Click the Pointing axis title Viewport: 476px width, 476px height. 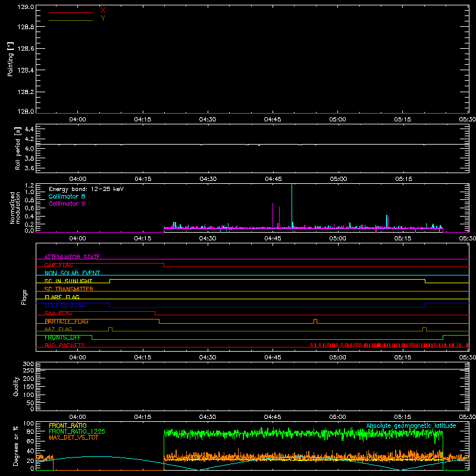pos(10,59)
